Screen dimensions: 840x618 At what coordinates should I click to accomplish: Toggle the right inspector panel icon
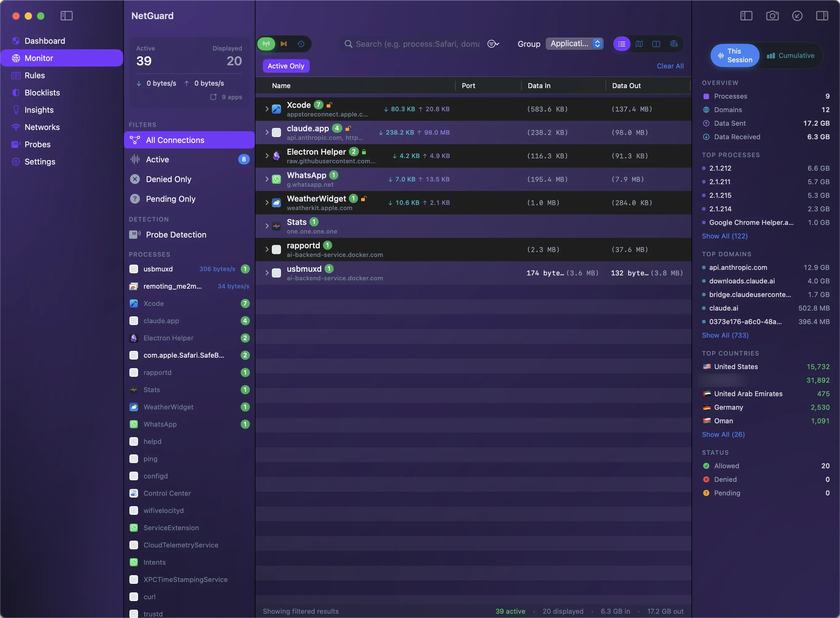tap(822, 16)
